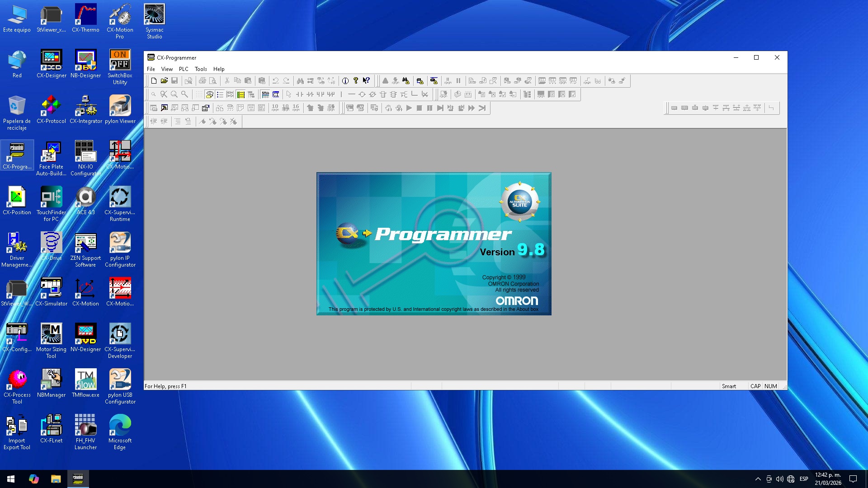Save the current project
The height and width of the screenshot is (488, 868).
pyautogui.click(x=175, y=80)
